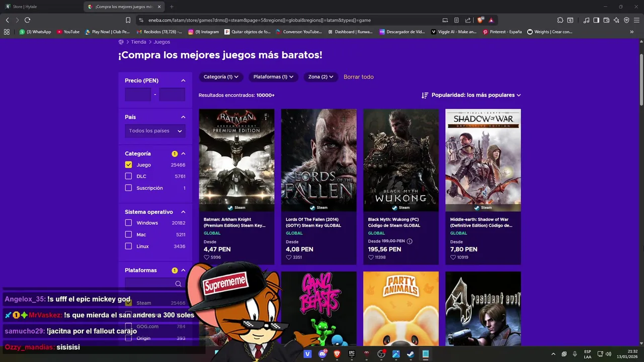Click the browser address bar URL
Image resolution: width=644 pixels, height=362 pixels.
point(260,20)
